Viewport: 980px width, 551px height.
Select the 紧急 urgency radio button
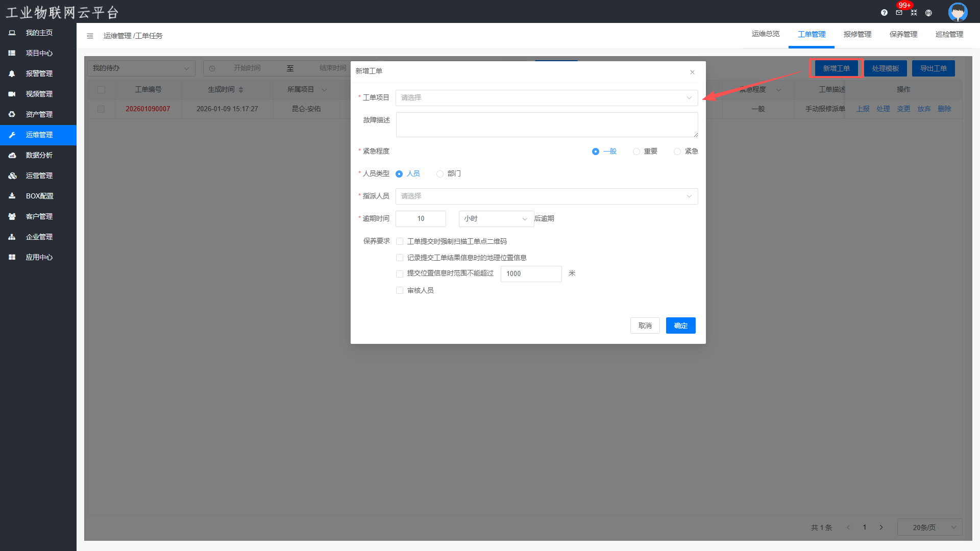tap(677, 152)
